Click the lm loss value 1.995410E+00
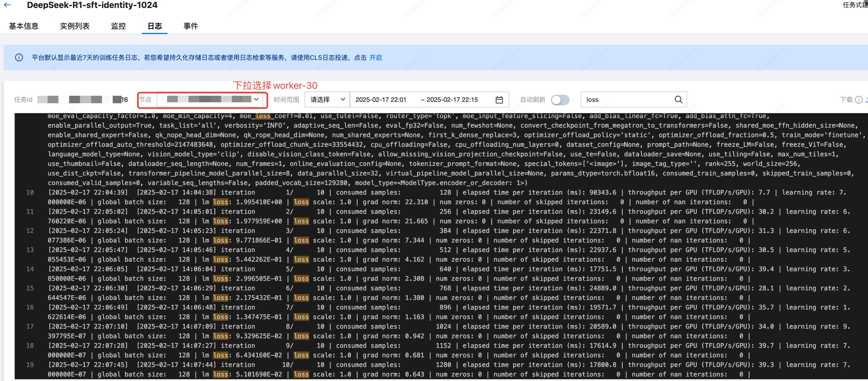Image resolution: width=868 pixels, height=381 pixels. (259, 202)
